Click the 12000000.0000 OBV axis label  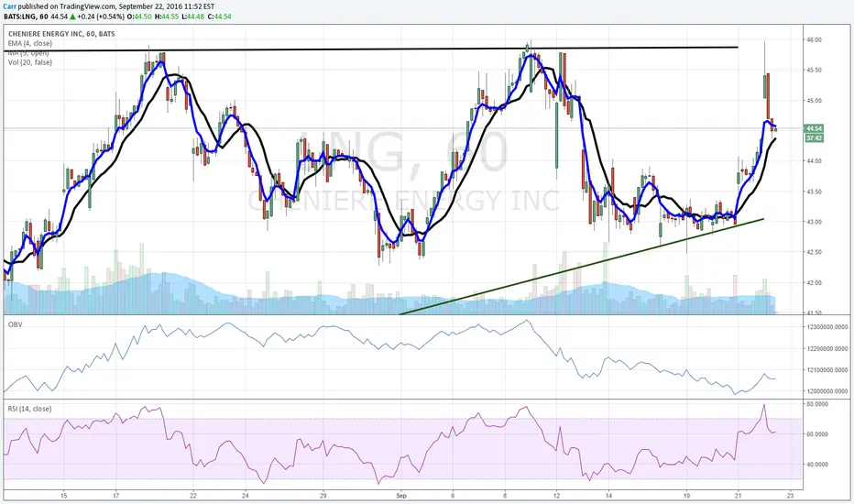coord(827,391)
